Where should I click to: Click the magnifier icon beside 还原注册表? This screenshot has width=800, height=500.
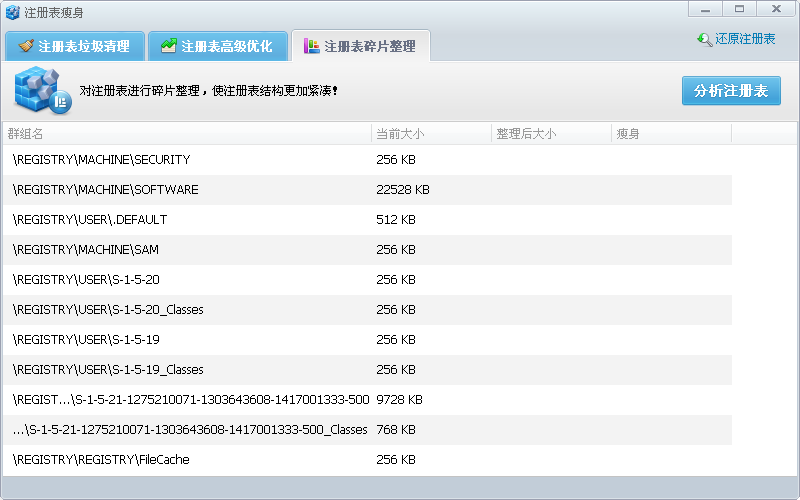(705, 39)
